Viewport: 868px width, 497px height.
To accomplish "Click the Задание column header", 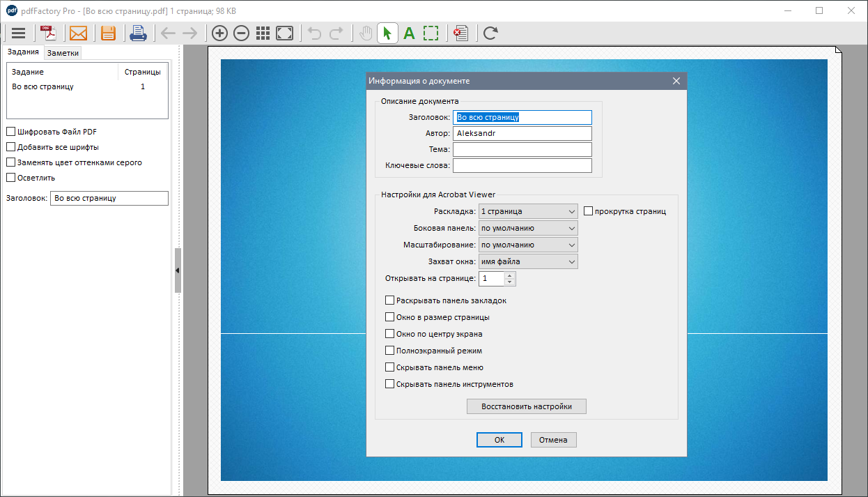I will point(63,72).
